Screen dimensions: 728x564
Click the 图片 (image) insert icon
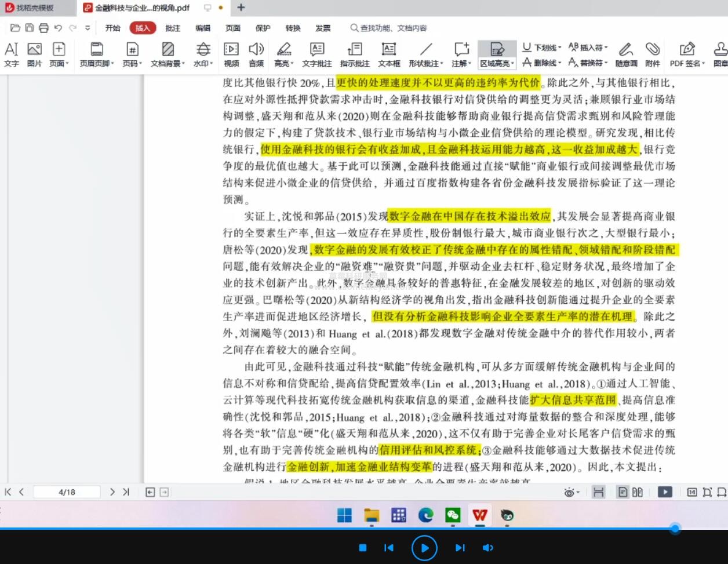click(34, 54)
